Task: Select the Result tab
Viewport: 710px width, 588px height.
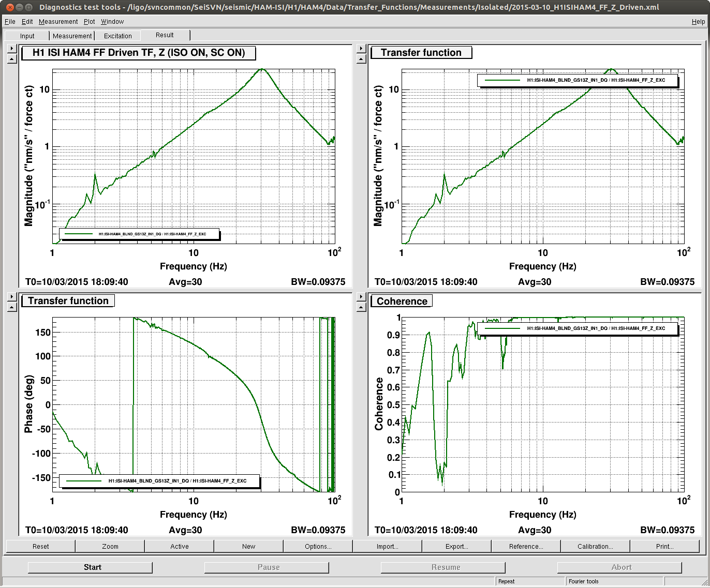Action: click(x=165, y=35)
